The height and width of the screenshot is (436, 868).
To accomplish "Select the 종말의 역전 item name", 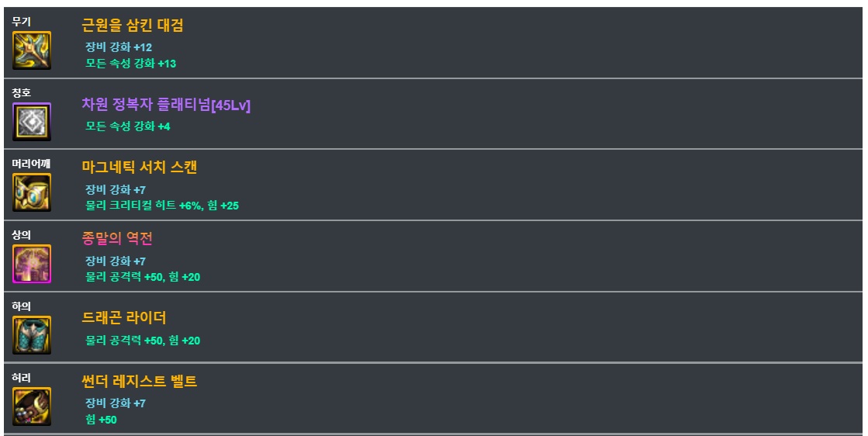I will pyautogui.click(x=117, y=238).
